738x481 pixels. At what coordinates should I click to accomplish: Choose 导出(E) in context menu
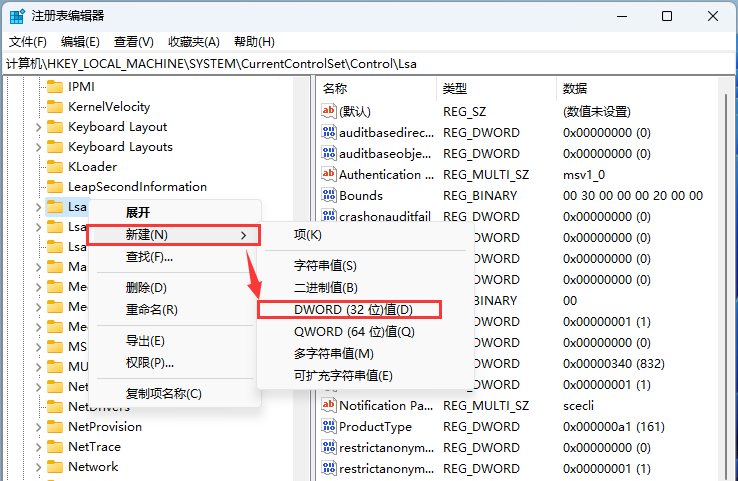pyautogui.click(x=175, y=341)
